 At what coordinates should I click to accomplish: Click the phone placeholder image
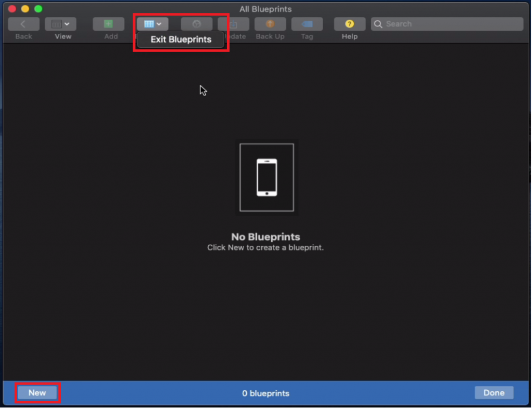pyautogui.click(x=267, y=178)
